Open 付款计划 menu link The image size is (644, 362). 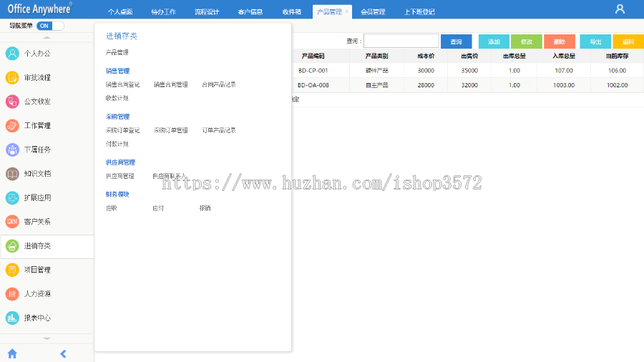pos(117,144)
